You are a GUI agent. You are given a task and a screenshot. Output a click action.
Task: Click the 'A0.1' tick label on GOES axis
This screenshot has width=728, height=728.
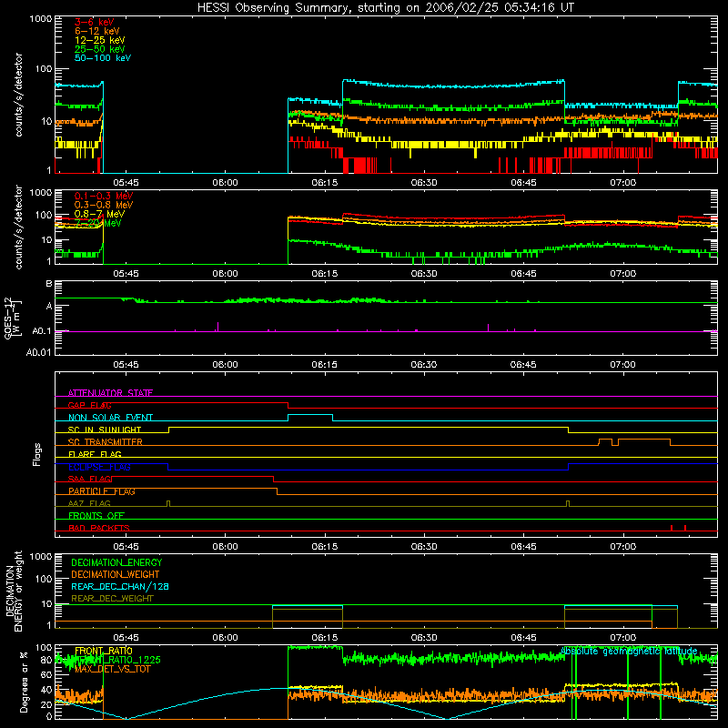tap(42, 331)
